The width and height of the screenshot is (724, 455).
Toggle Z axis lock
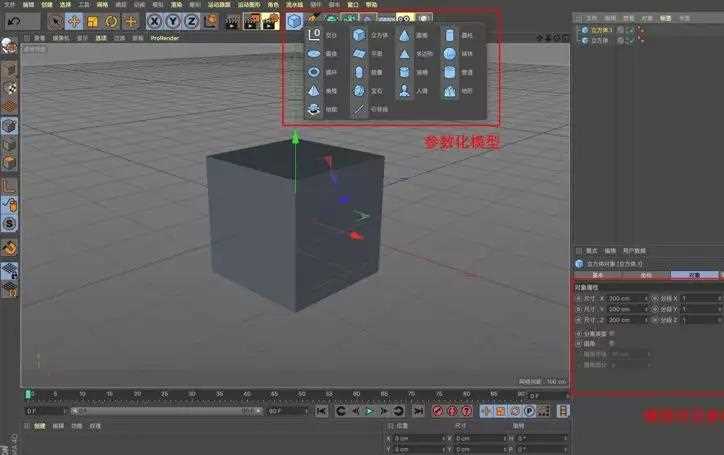tap(192, 21)
